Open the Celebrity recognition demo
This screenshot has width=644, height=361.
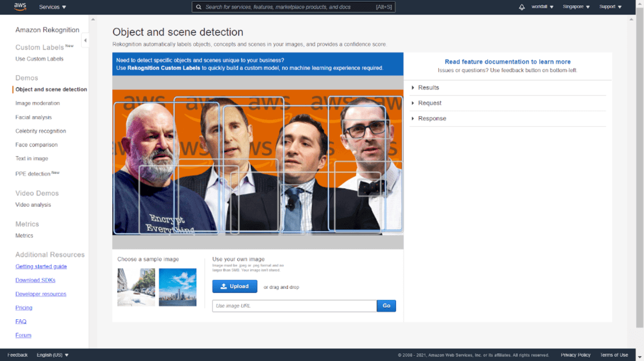tap(41, 130)
